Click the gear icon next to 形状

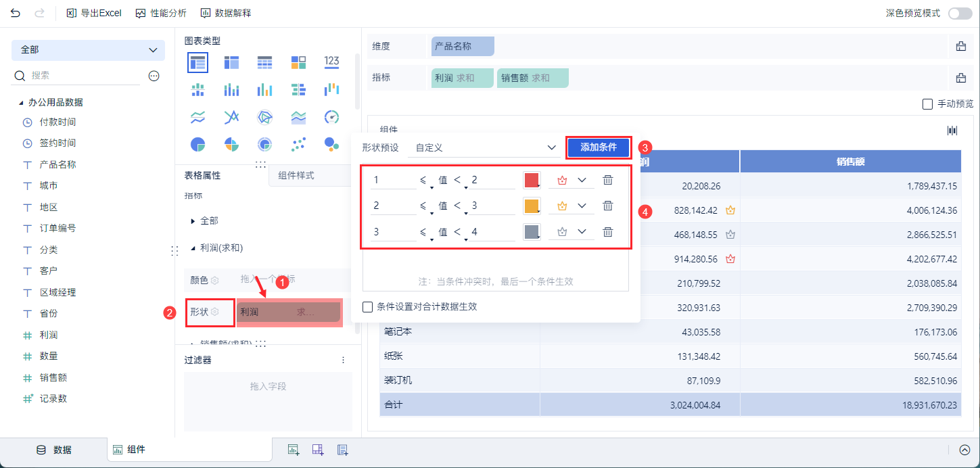tap(215, 312)
